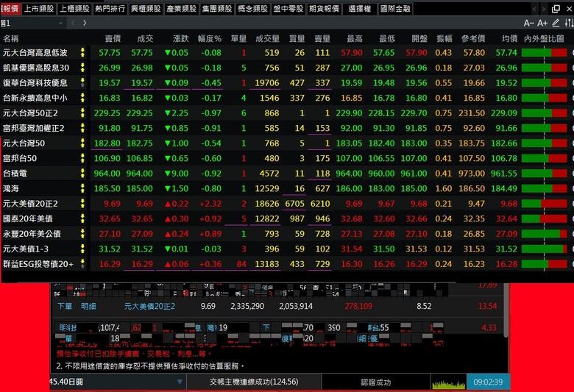The image size is (574, 392).
Task: Open the 上櫃類股 tab
Action: pos(74,8)
